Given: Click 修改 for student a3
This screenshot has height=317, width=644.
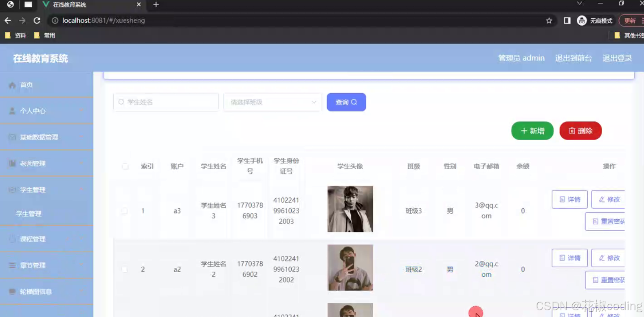Looking at the screenshot, I should (x=608, y=199).
